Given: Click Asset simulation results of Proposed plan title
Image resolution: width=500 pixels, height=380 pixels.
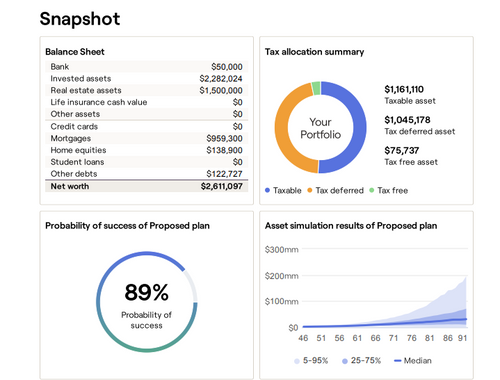Looking at the screenshot, I should click(x=351, y=226).
